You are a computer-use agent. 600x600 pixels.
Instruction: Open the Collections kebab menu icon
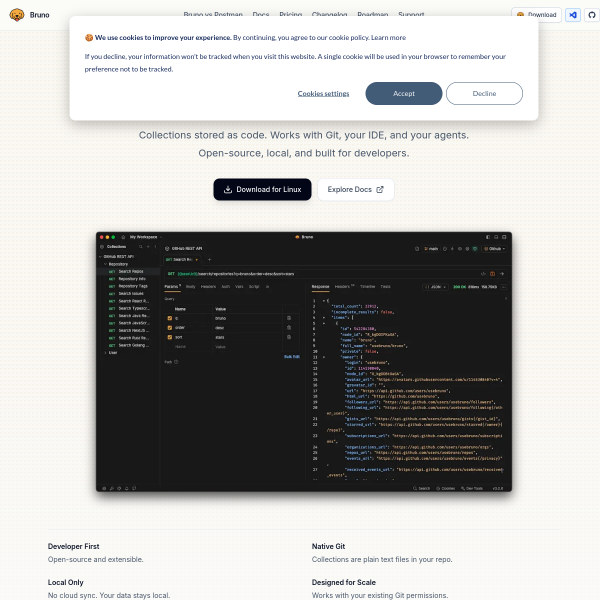click(x=155, y=247)
